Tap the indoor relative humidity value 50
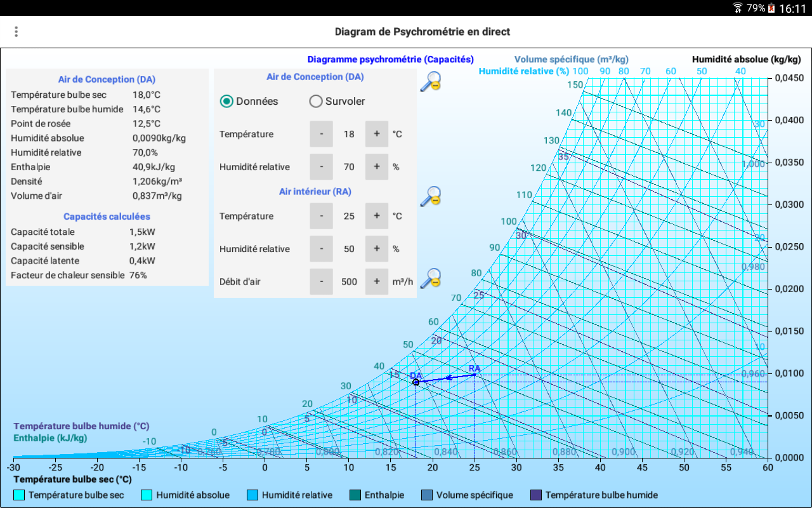The height and width of the screenshot is (508, 812). pos(349,249)
